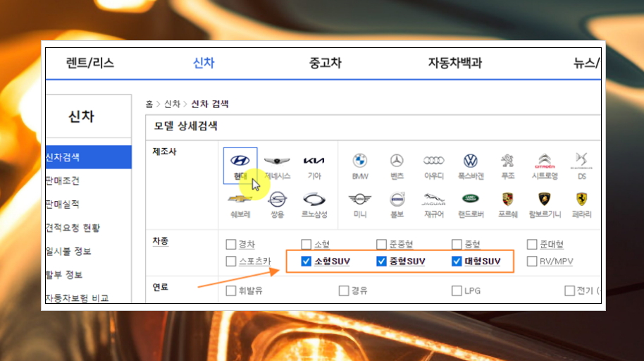Select the Citroën logo
Screen dimensions: 644x361
click(x=545, y=160)
